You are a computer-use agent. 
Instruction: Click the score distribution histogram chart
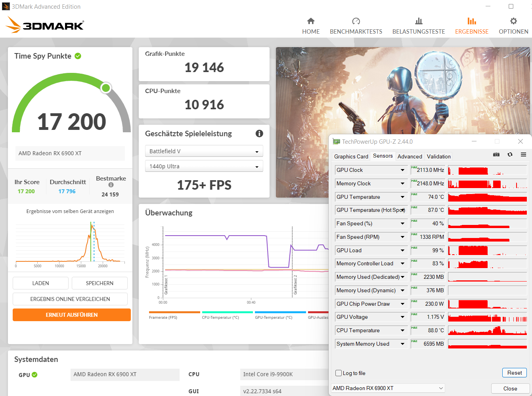[70, 242]
